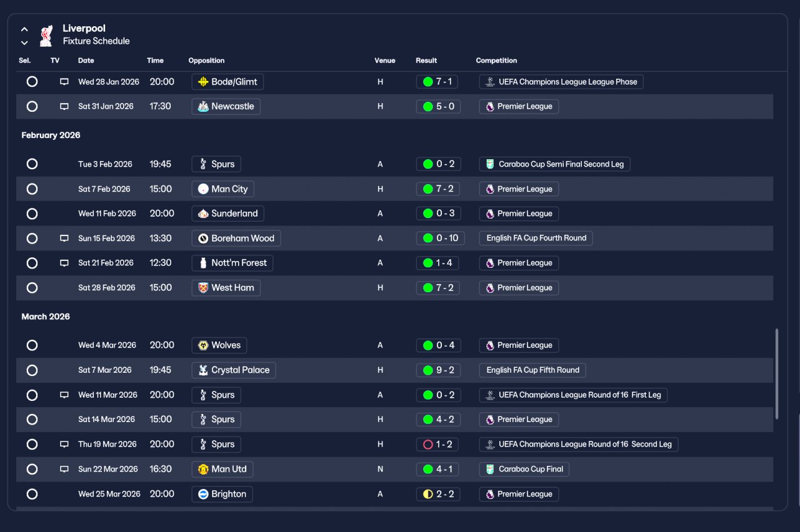This screenshot has height=532, width=800.
Task: Click the TV icon on Bodø/Glimt row
Action: click(x=64, y=82)
